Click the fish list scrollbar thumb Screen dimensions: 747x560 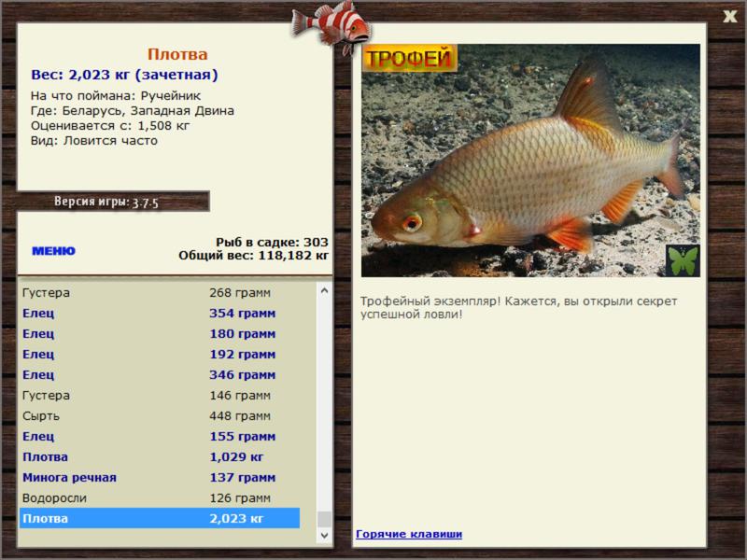[x=324, y=519]
